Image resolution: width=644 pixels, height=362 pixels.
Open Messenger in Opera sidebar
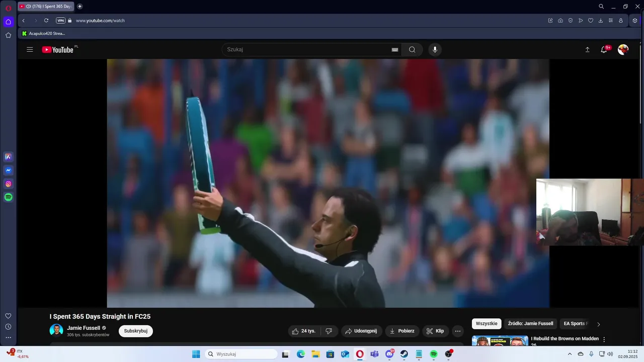click(x=8, y=170)
